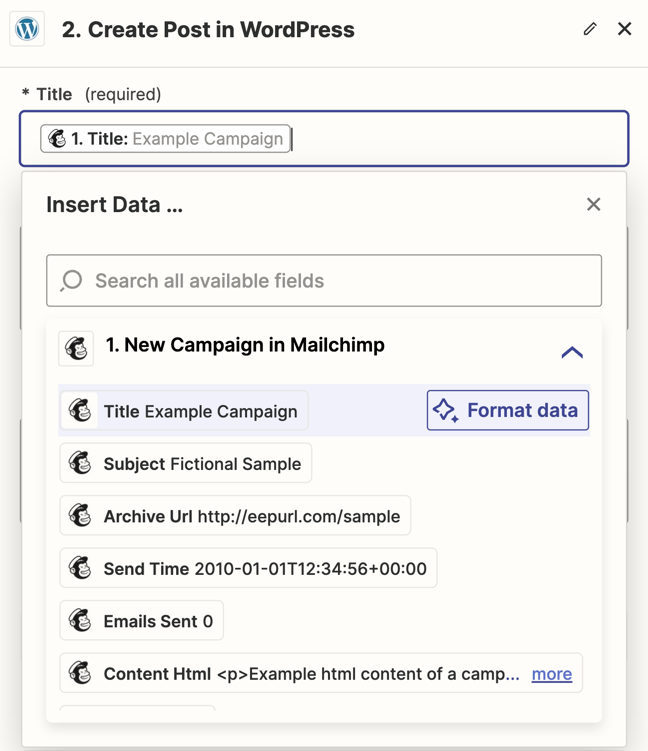The height and width of the screenshot is (751, 648).
Task: Click the Title input field
Action: pos(324,139)
